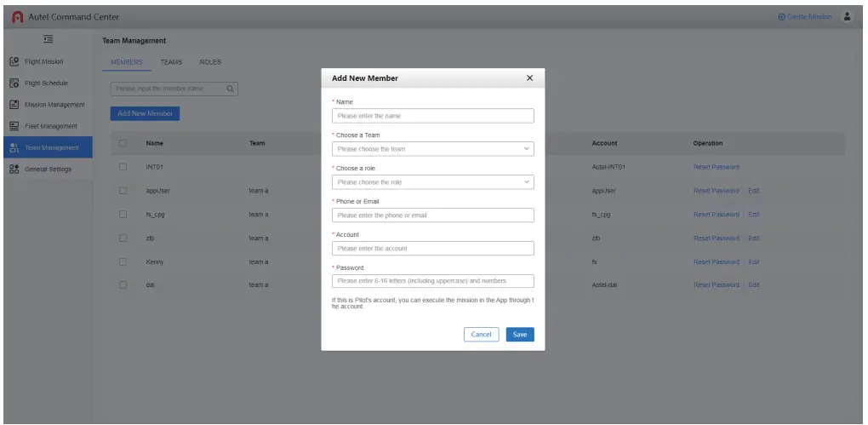The image size is (868, 425).
Task: Switch to the ROLES tab
Action: 210,61
